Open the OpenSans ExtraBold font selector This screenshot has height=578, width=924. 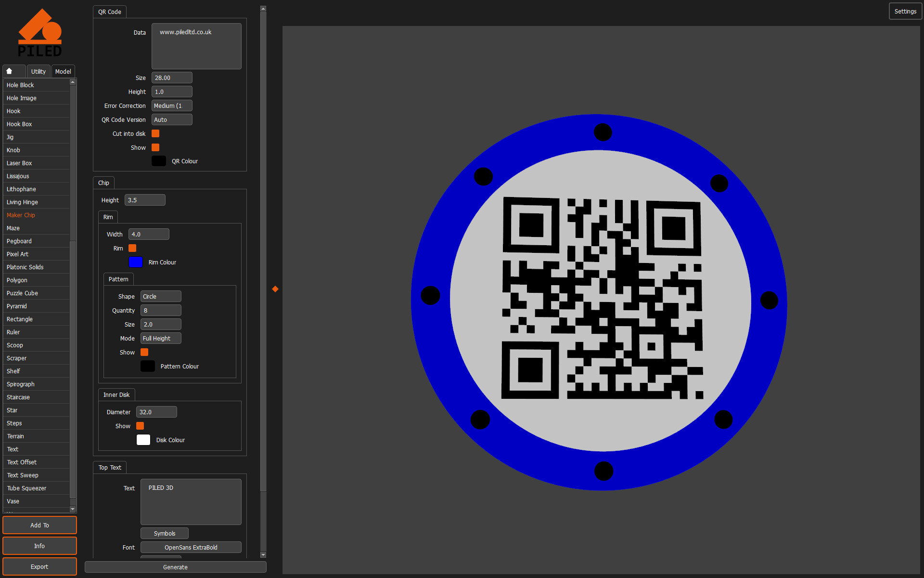pyautogui.click(x=191, y=547)
